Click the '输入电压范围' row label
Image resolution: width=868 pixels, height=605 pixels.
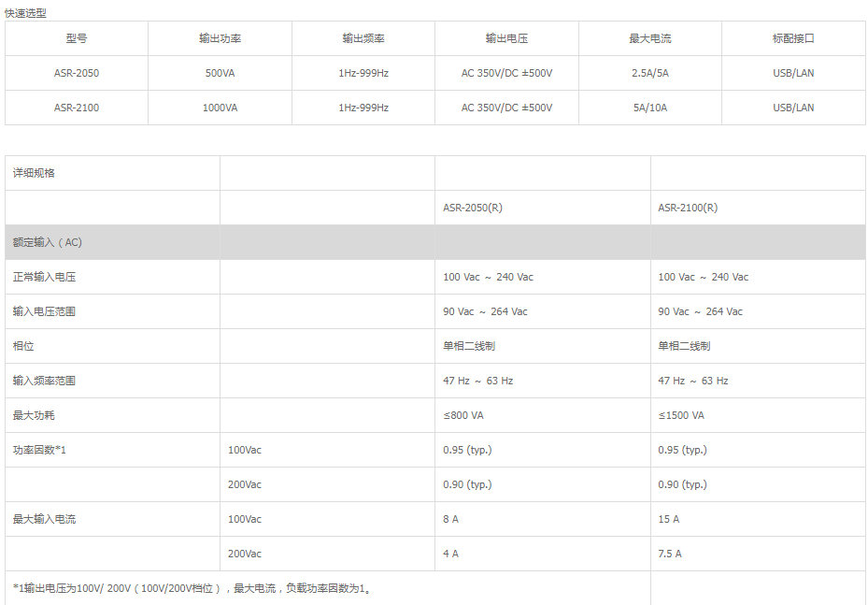pyautogui.click(x=44, y=311)
